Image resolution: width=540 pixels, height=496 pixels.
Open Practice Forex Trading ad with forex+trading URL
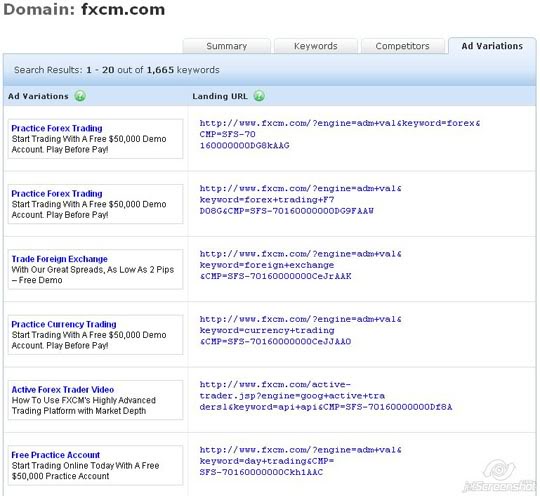tap(57, 194)
